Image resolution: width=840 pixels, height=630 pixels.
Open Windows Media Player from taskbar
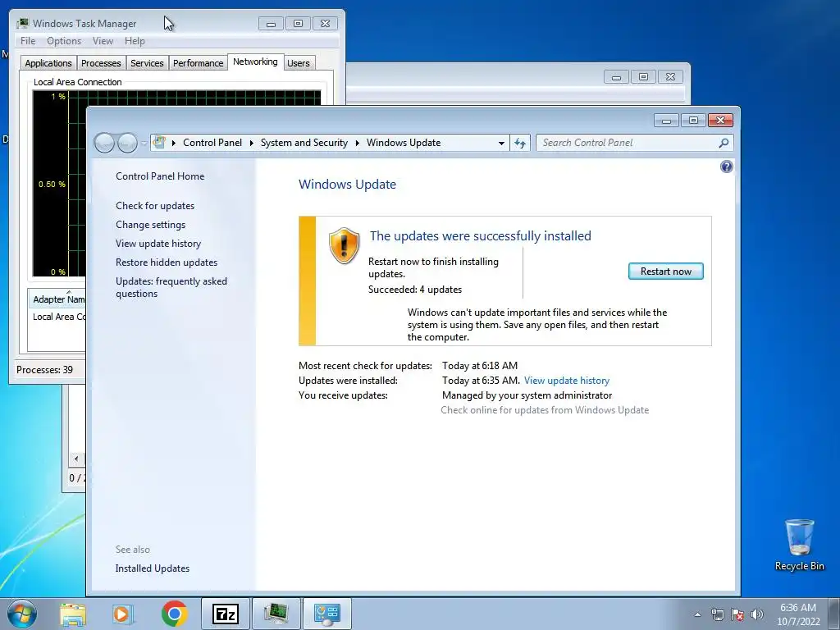(122, 614)
